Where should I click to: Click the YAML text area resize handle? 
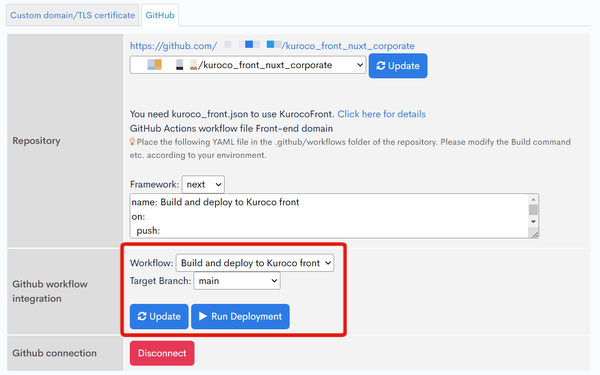pos(535,234)
